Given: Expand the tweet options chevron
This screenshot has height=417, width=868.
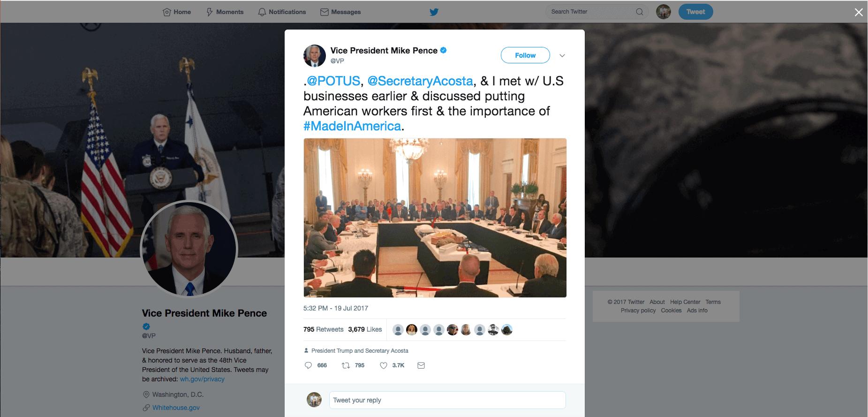Looking at the screenshot, I should [x=562, y=55].
